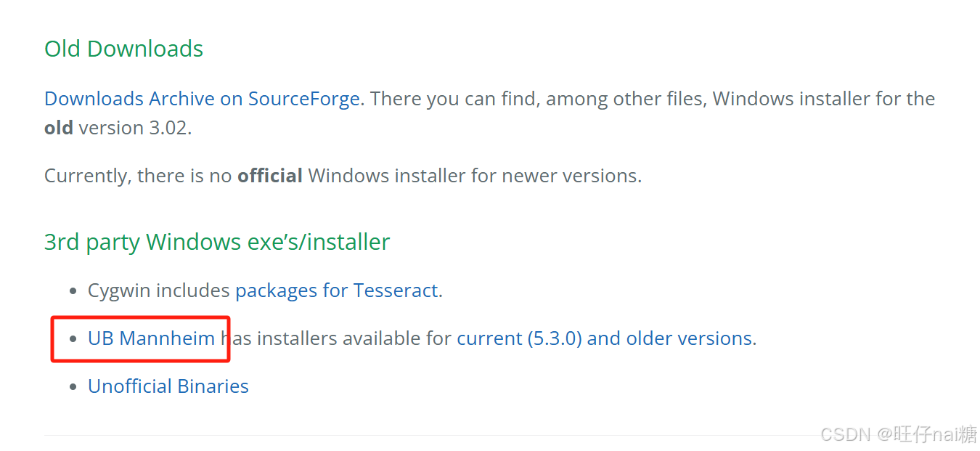Click the bold word official
The height and width of the screenshot is (451, 980).
coord(270,176)
